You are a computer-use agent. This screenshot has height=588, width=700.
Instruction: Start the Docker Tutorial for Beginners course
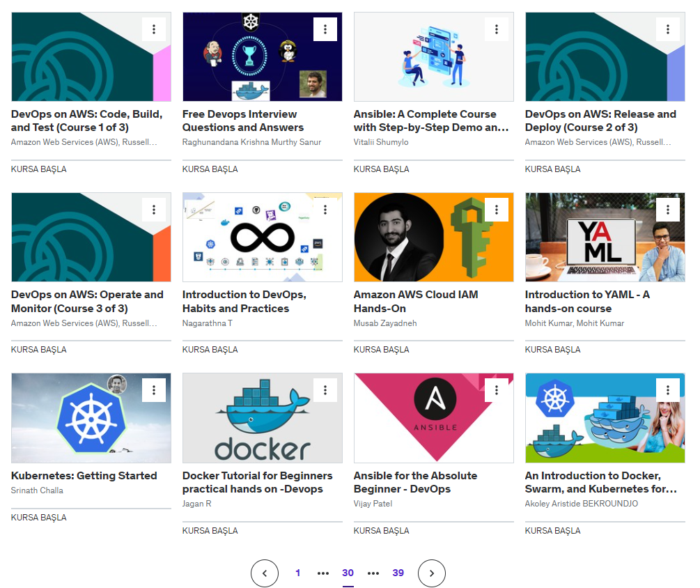(x=210, y=531)
